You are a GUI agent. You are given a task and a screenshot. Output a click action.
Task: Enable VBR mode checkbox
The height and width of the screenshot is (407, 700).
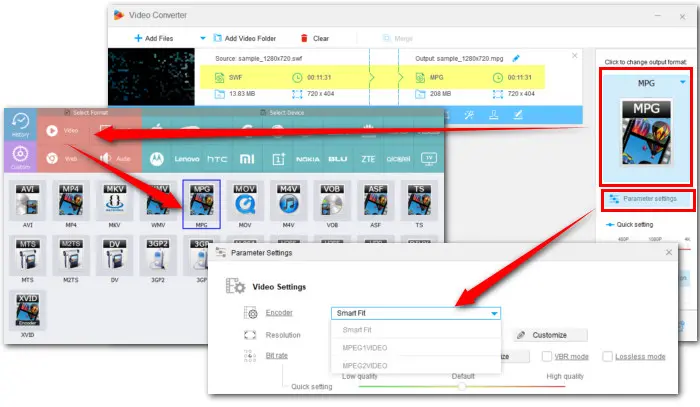(546, 356)
